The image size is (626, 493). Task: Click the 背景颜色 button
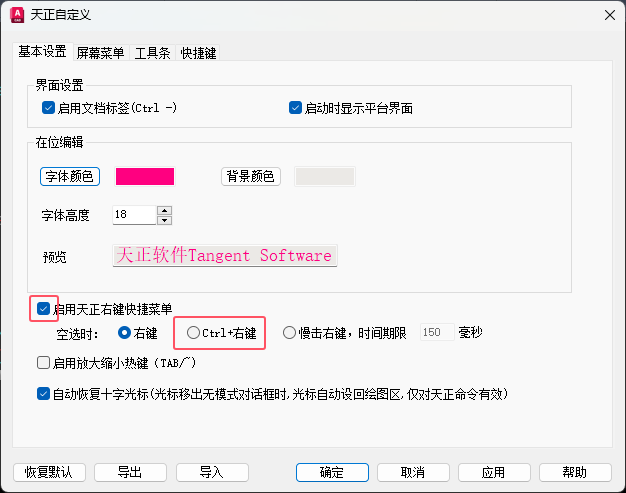tap(250, 177)
